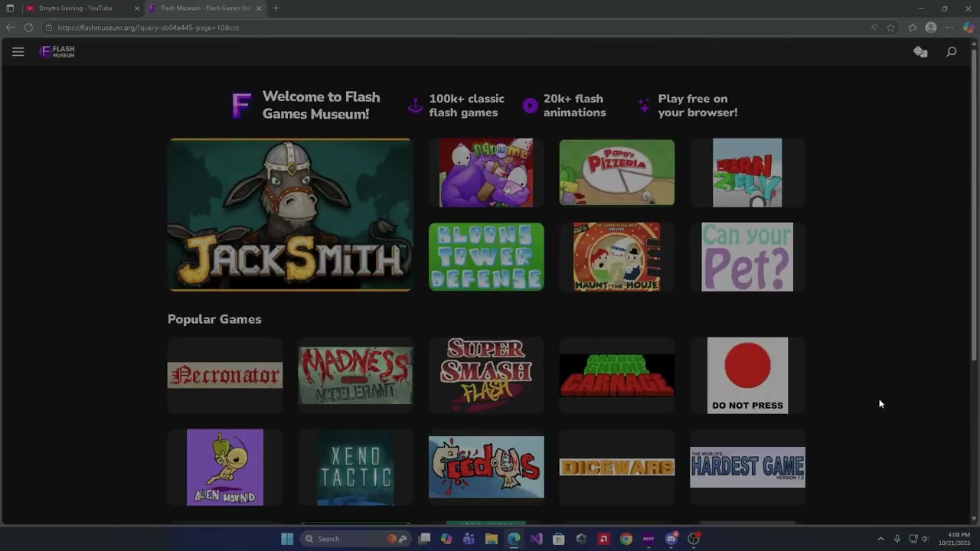Click Welcome to Flash Games Museum text
The image size is (980, 551).
coord(321,106)
